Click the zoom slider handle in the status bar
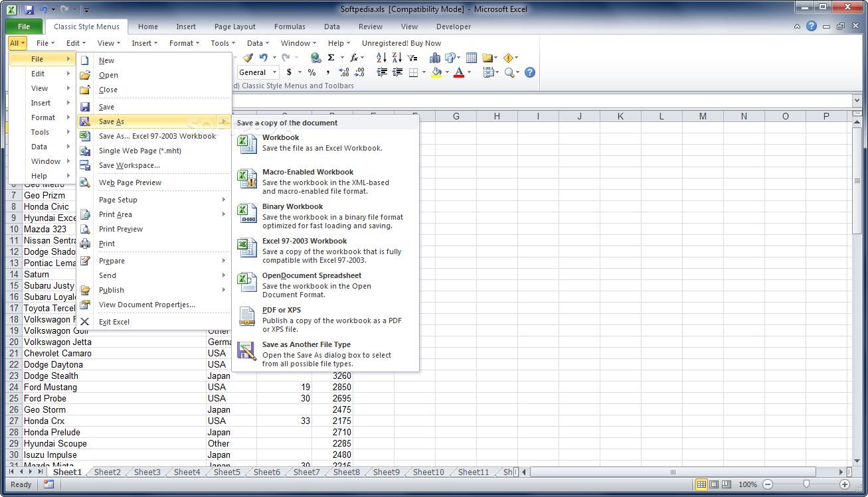868x497 pixels. coord(806,484)
